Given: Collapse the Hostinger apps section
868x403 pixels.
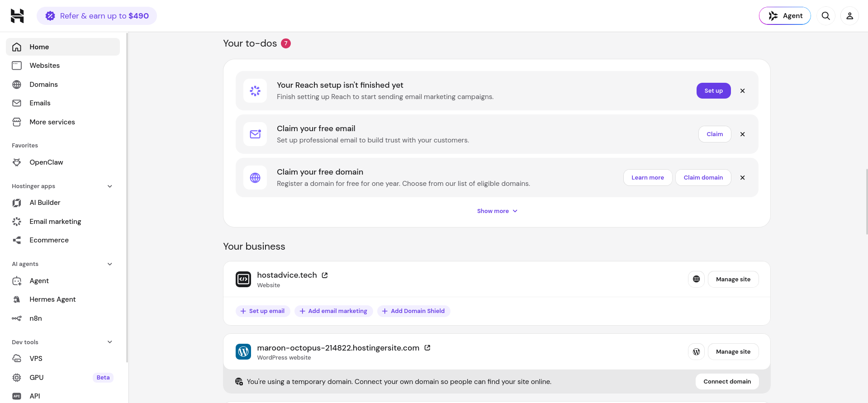Looking at the screenshot, I should point(110,186).
